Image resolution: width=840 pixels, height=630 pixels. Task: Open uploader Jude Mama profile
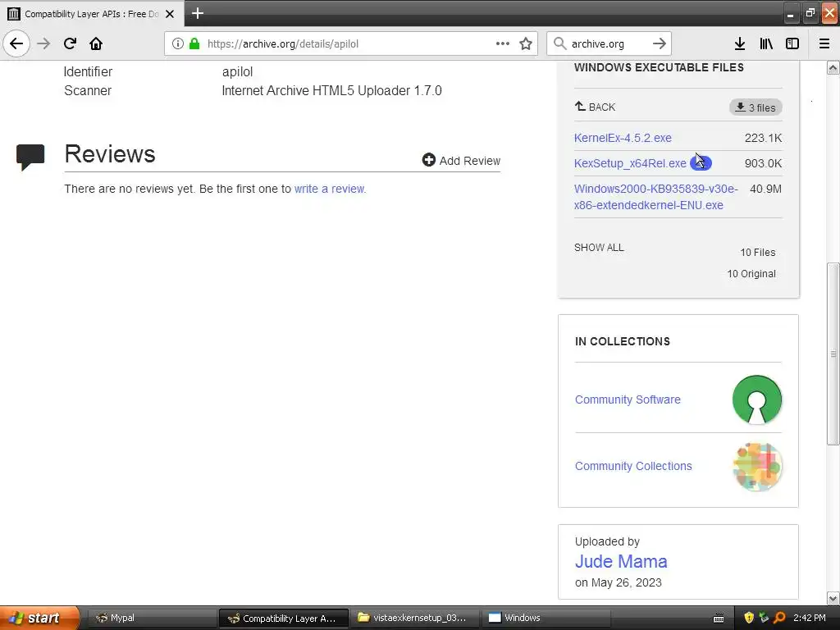[621, 561]
